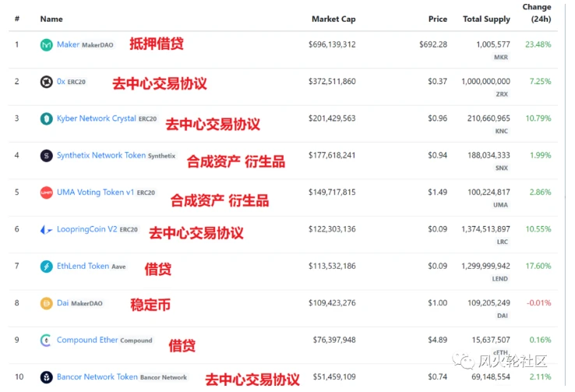Sort by the # rank column header
This screenshot has height=392, width=575.
pyautogui.click(x=17, y=19)
